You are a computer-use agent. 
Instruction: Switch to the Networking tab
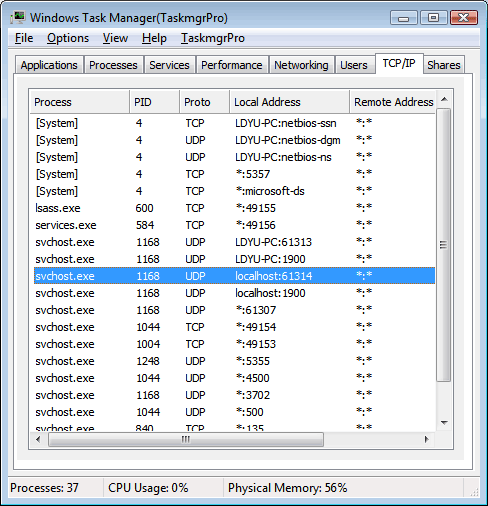pos(301,65)
